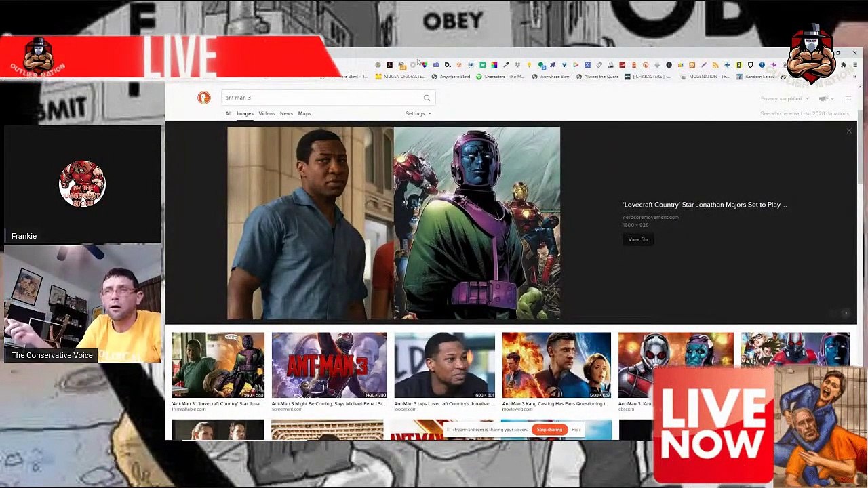
Task: Open 'Lovecraft Country' Star Jonathan Majors title link
Action: (x=705, y=204)
